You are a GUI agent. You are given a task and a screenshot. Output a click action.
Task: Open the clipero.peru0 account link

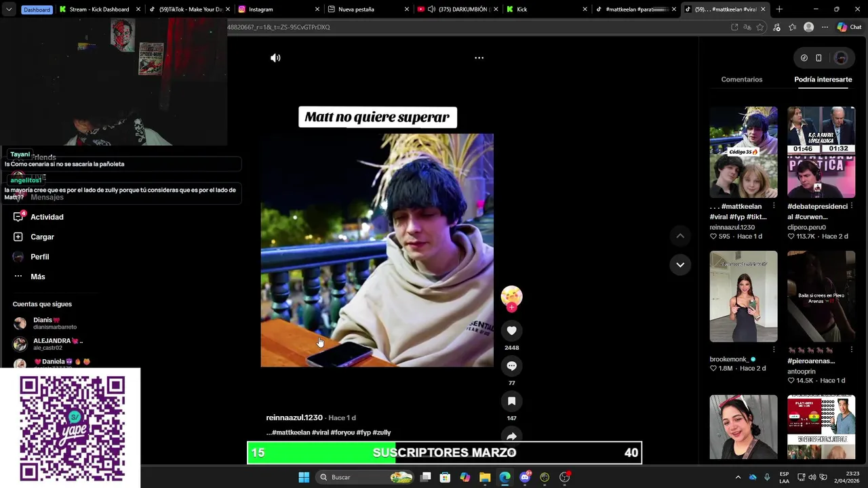pyautogui.click(x=806, y=228)
